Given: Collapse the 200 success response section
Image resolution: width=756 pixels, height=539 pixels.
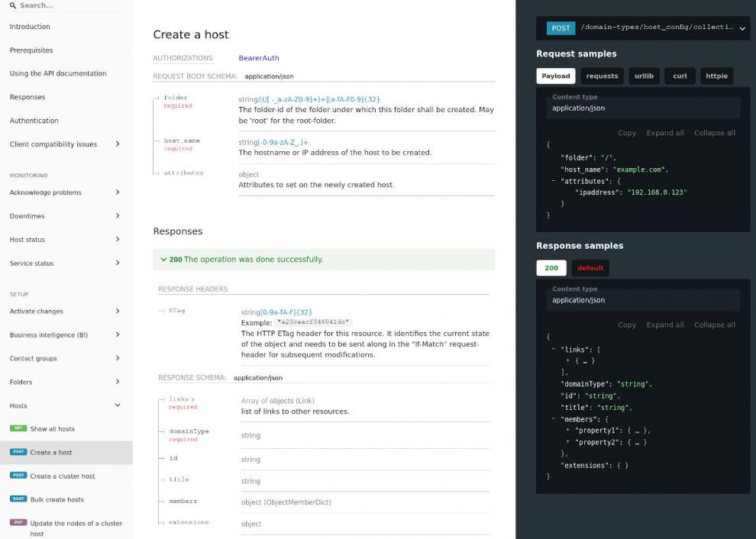Looking at the screenshot, I should point(164,260).
